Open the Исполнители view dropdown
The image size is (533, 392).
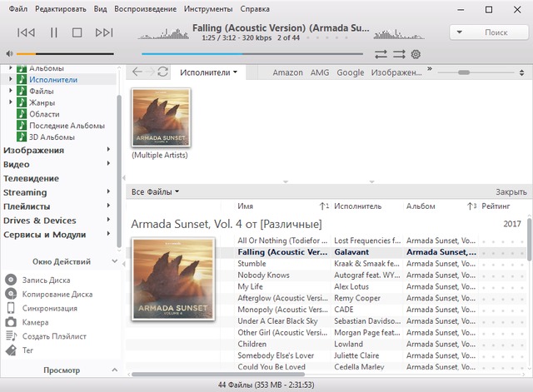point(209,72)
